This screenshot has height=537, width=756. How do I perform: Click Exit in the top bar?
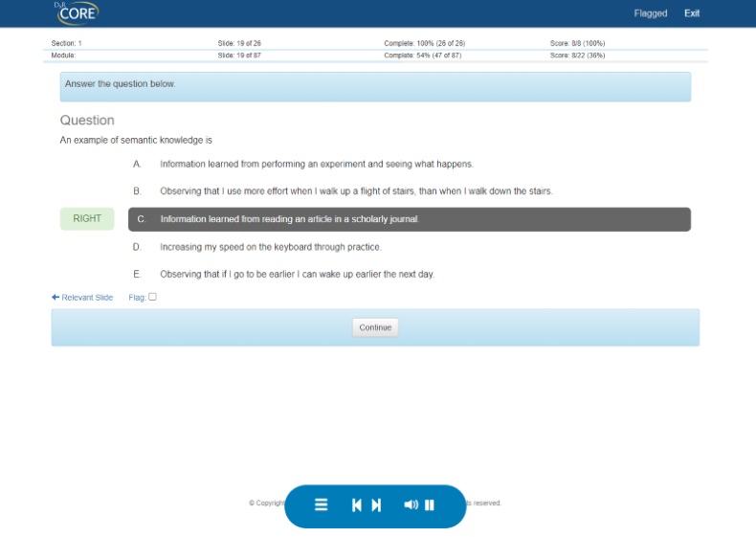(692, 13)
